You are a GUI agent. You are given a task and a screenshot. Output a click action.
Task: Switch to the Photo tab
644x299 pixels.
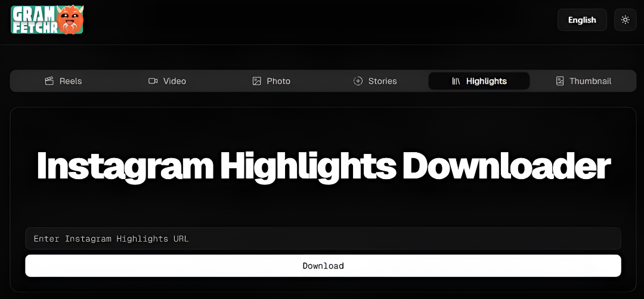point(271,81)
